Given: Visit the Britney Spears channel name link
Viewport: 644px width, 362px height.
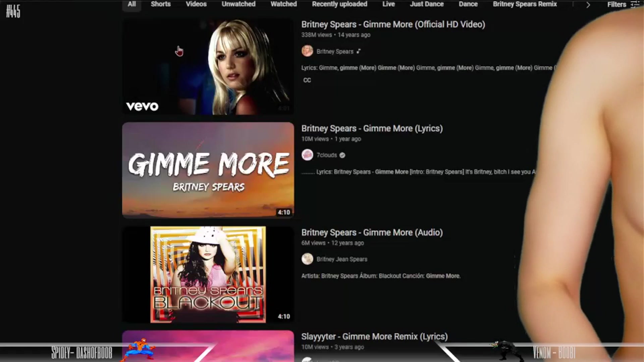Looking at the screenshot, I should coord(335,51).
